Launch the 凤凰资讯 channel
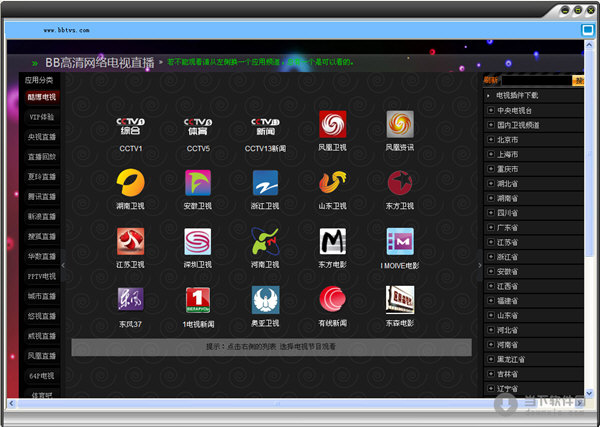600x427 pixels. pyautogui.click(x=400, y=124)
